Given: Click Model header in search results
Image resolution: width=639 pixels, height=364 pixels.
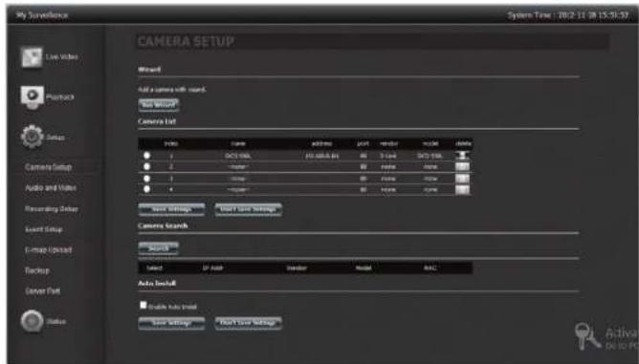Looking at the screenshot, I should 364,268.
